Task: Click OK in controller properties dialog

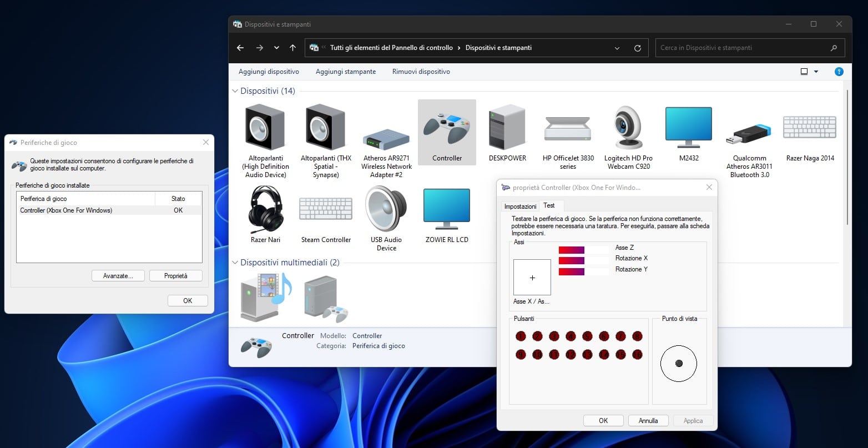Action: (x=603, y=421)
